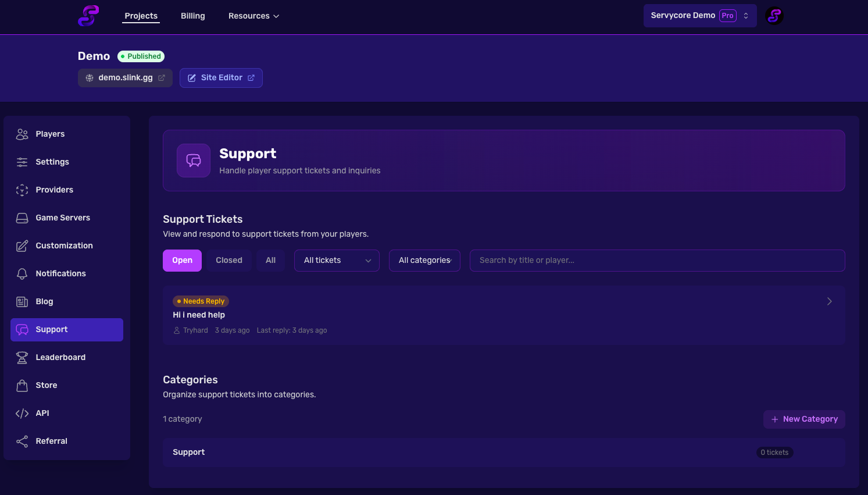Open the Servycore Demo workspace switcher
The width and height of the screenshot is (868, 495).
point(699,15)
